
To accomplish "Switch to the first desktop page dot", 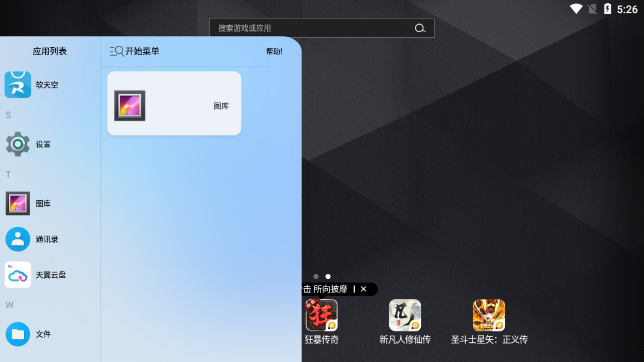I will [316, 277].
